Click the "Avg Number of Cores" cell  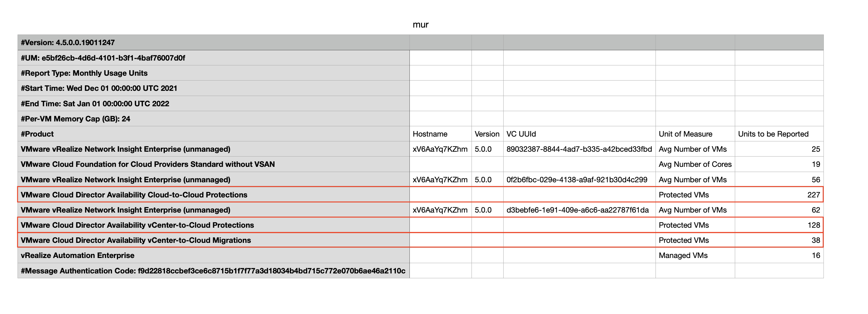(695, 164)
